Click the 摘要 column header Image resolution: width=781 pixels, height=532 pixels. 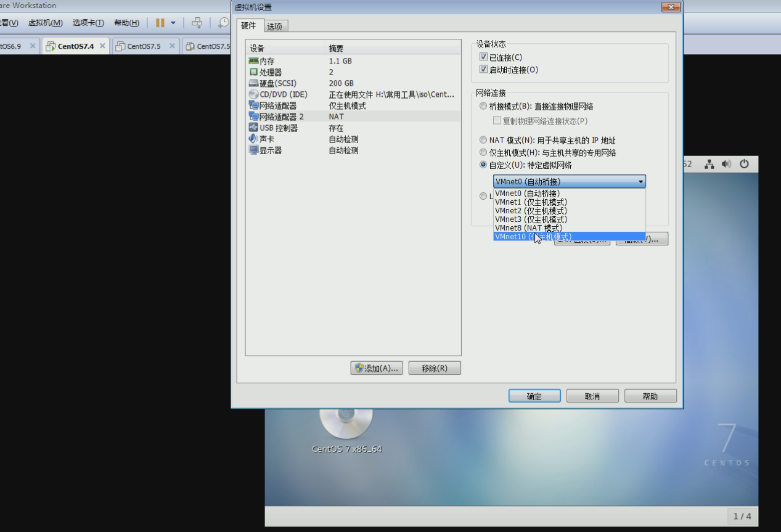pos(393,48)
